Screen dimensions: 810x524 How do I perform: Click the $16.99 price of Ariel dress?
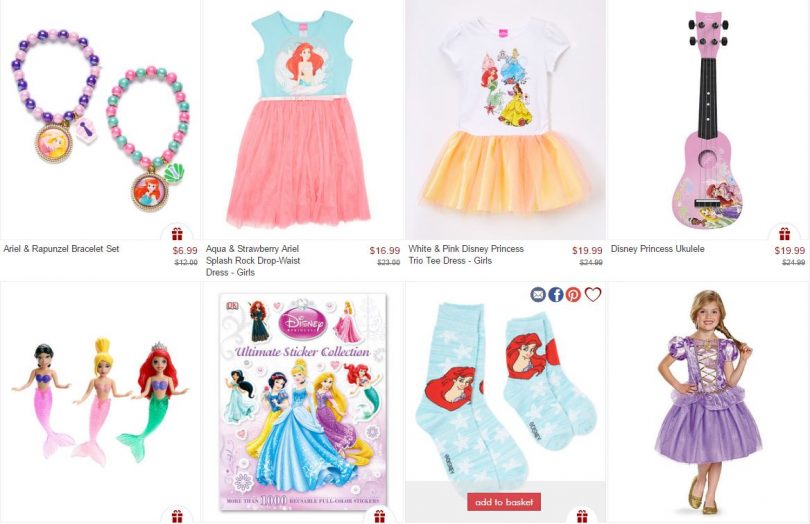click(x=384, y=251)
